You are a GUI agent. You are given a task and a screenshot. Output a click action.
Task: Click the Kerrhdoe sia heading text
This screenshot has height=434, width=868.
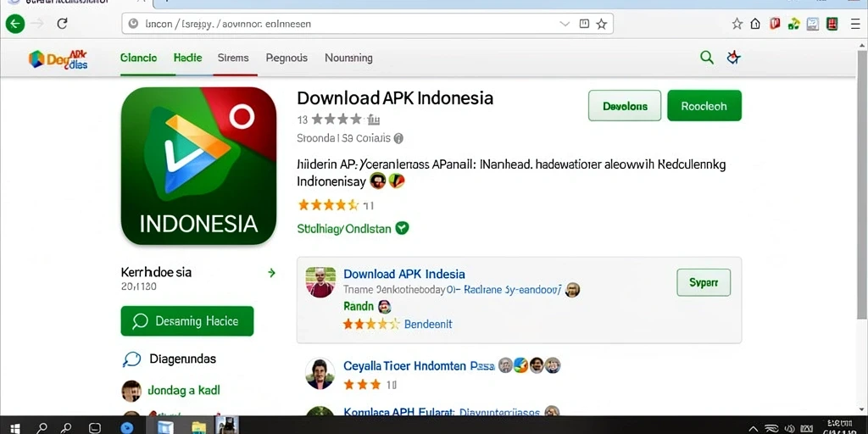coord(156,272)
